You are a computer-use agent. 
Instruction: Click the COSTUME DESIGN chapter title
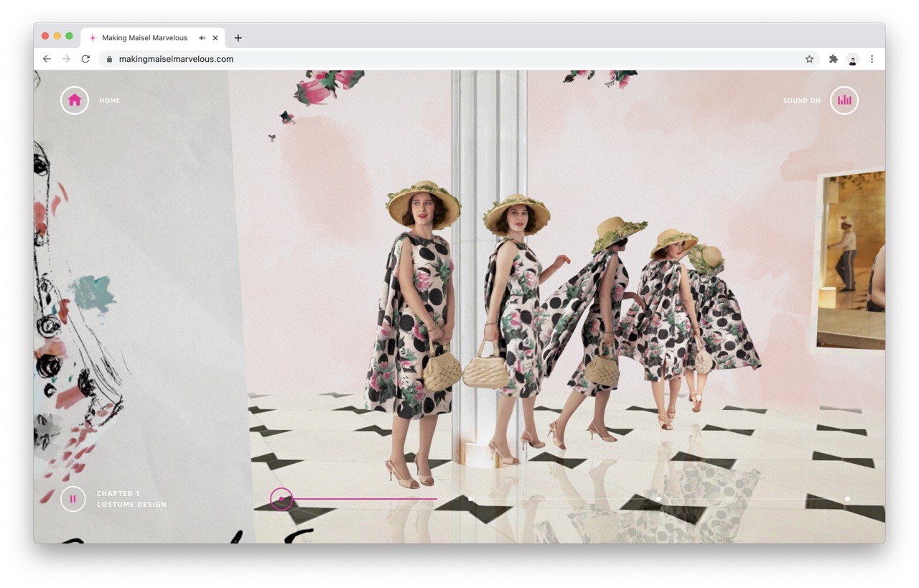click(131, 505)
